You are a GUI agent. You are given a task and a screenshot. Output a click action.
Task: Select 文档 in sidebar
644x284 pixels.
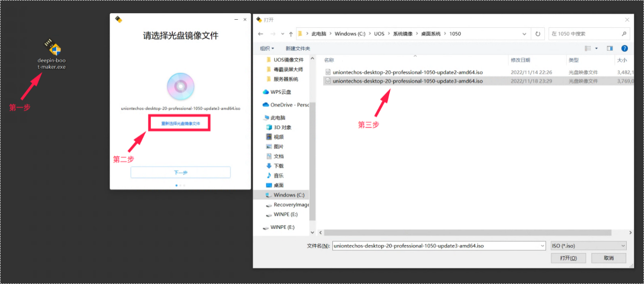point(279,156)
